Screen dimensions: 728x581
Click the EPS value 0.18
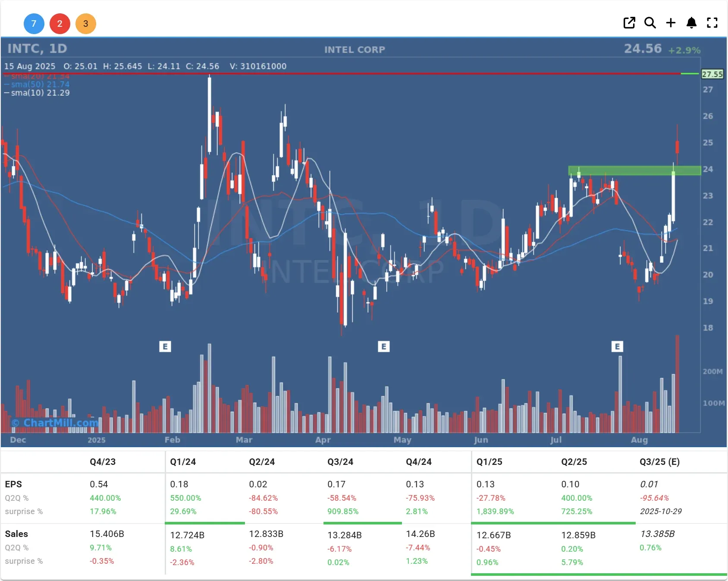[179, 484]
